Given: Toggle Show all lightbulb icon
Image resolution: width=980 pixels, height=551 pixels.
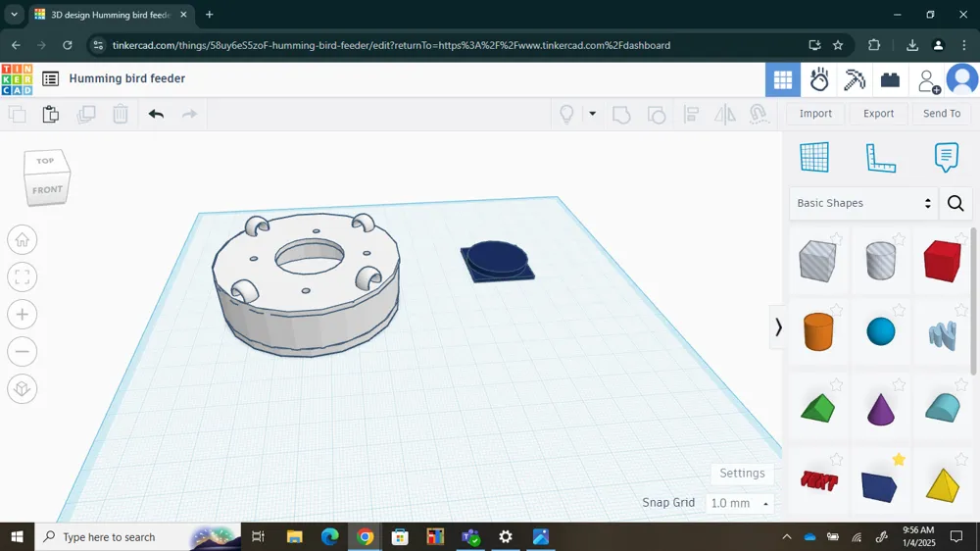Looking at the screenshot, I should pos(566,114).
